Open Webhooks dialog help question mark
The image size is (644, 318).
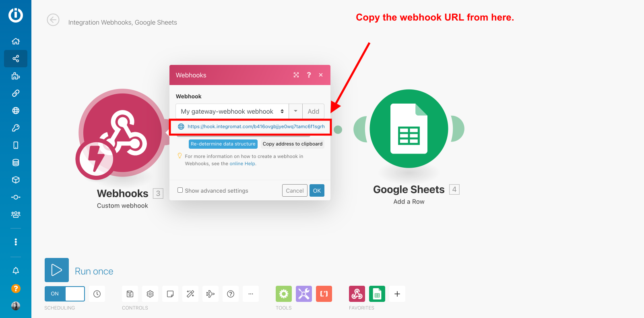click(x=309, y=75)
